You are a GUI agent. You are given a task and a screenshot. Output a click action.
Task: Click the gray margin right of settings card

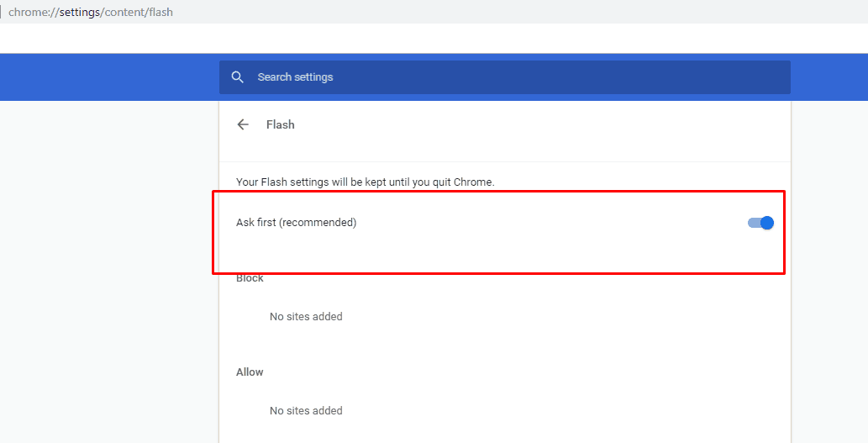tap(830, 272)
